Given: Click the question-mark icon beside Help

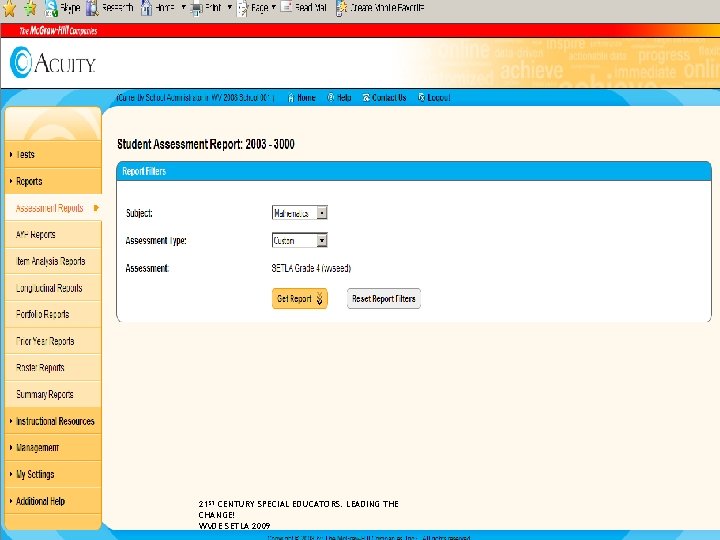Looking at the screenshot, I should [x=330, y=98].
